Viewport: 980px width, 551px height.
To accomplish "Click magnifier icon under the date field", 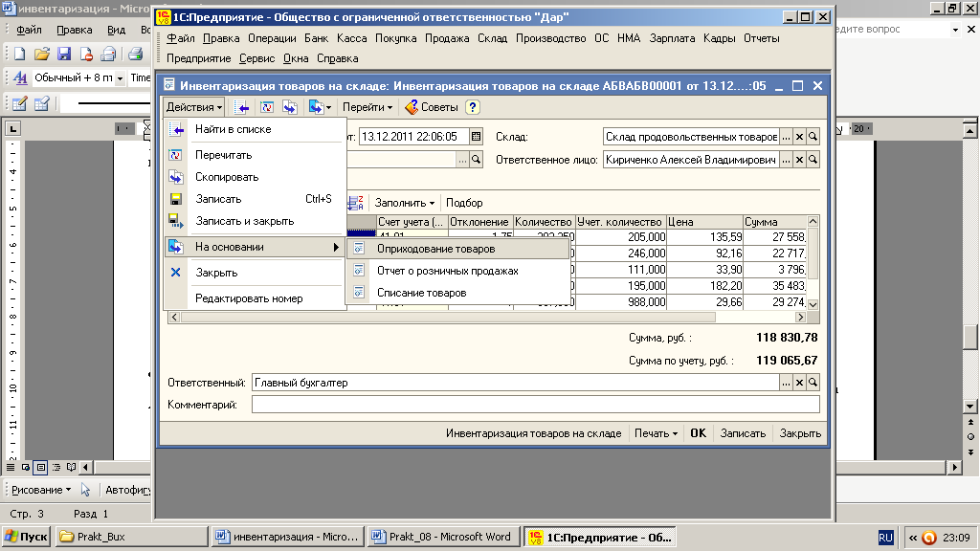I will tap(477, 160).
